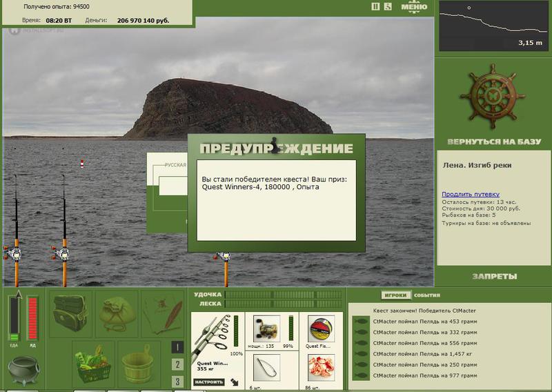Click the diagonal arrow beside НАСТРОИТЬ
This screenshot has width=552, height=392.
tap(235, 382)
